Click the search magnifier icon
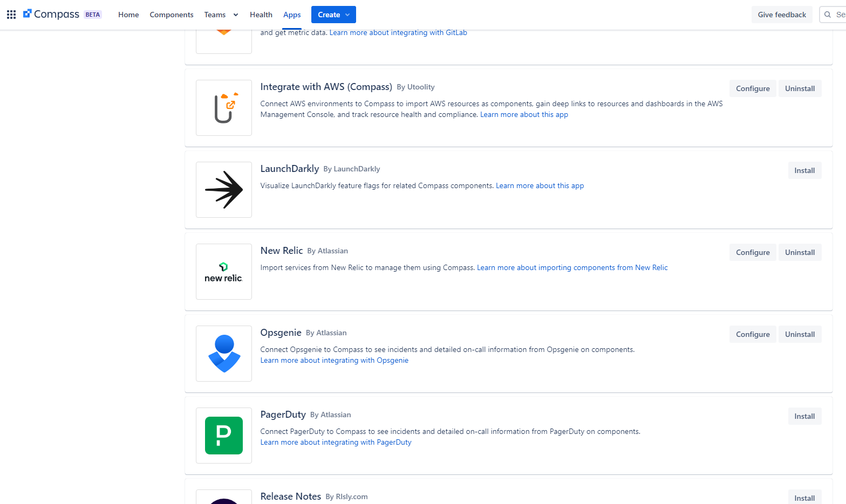Viewport: 846px width, 504px height. click(x=828, y=15)
